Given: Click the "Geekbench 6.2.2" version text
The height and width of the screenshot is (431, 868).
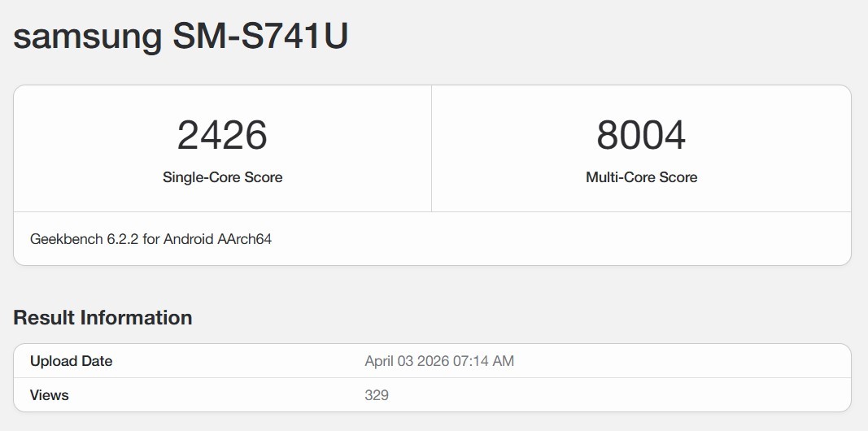Looking at the screenshot, I should point(85,239).
